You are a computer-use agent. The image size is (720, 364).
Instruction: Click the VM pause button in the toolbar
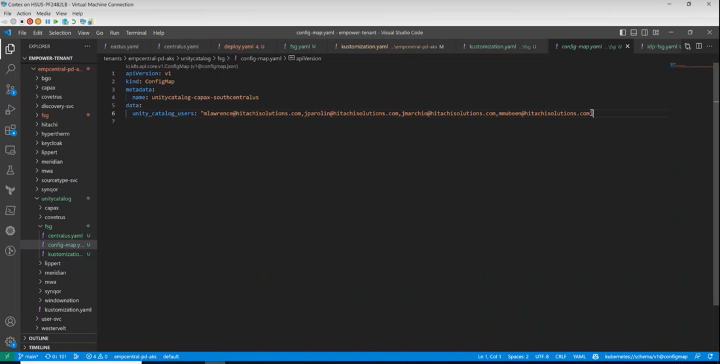pyautogui.click(x=47, y=22)
